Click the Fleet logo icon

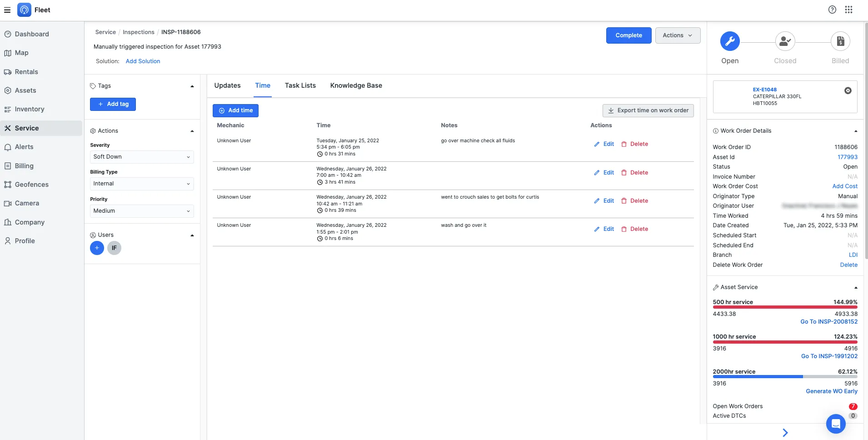pyautogui.click(x=24, y=10)
